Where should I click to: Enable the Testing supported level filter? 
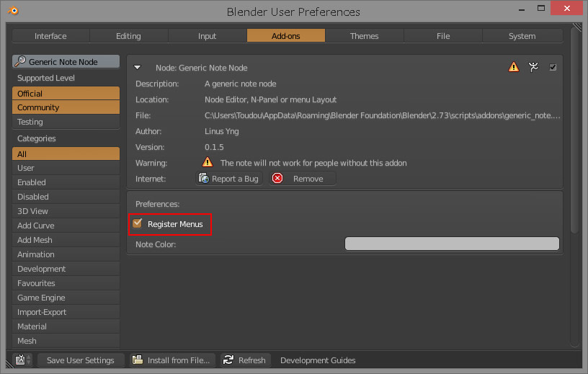click(66, 122)
